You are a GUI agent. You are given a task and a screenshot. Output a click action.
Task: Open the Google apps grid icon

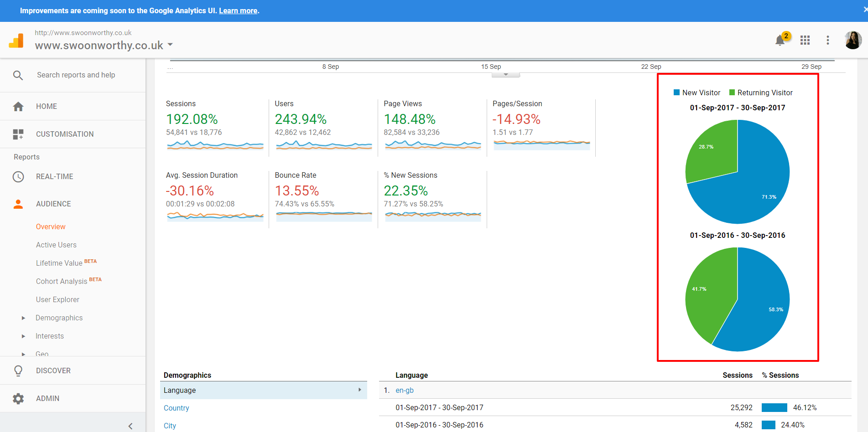[805, 40]
